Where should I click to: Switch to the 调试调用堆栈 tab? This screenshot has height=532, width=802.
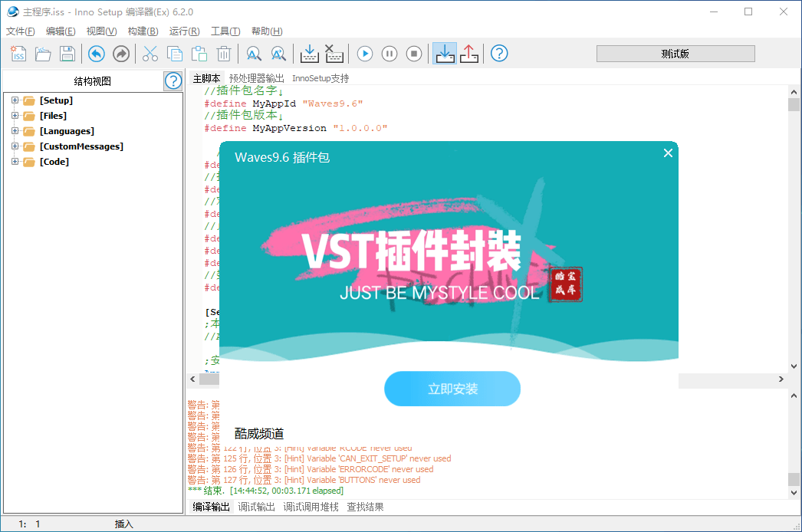point(311,507)
